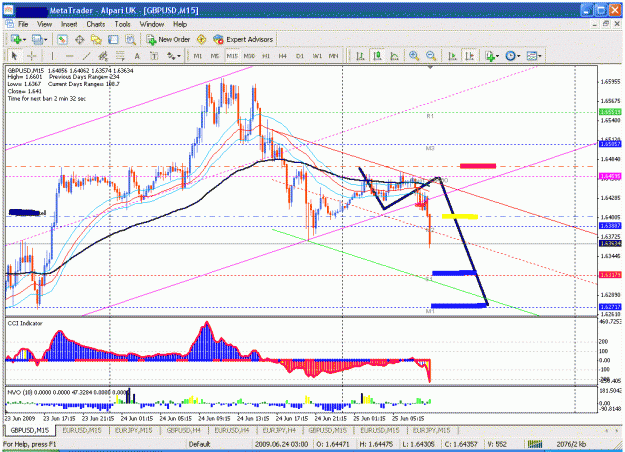Switch to the EURUSD,H4 chart tab
625x452 pixels.
coord(232,430)
